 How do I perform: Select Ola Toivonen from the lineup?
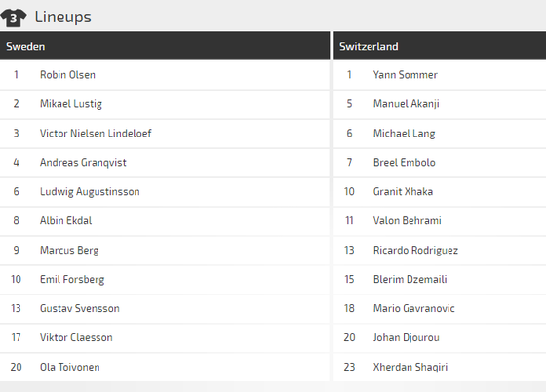70,367
